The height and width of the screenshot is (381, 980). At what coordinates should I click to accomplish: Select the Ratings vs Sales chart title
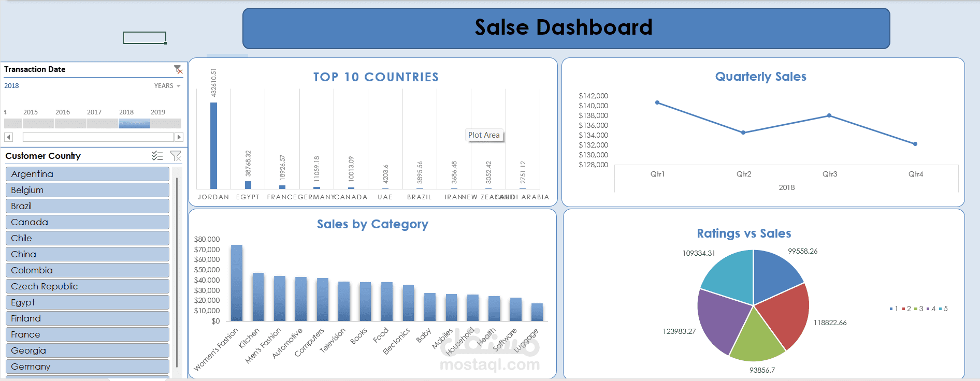tap(744, 233)
